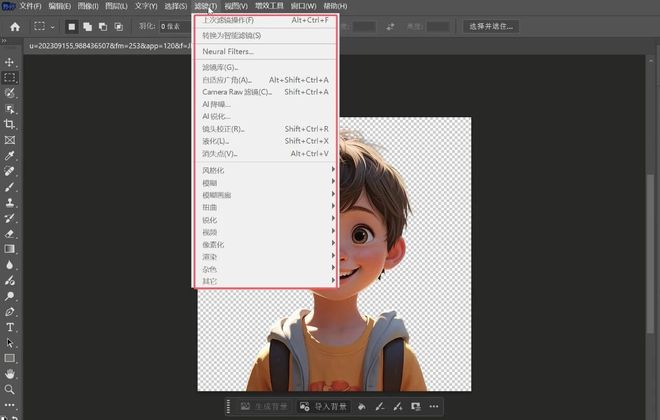The width and height of the screenshot is (660, 420).
Task: Click the vertical scrollbar of canvas
Action: 651,253
